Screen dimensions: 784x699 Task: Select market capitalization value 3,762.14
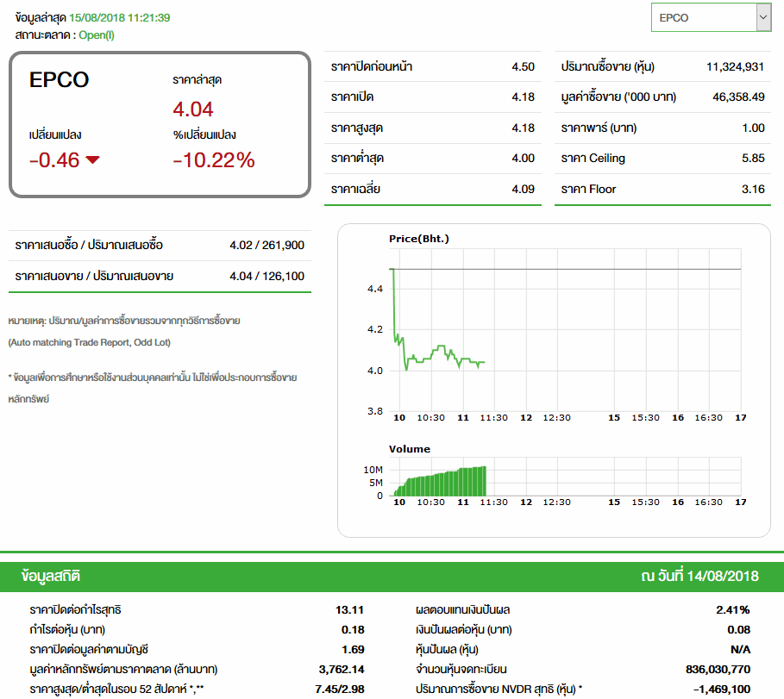tap(342, 669)
